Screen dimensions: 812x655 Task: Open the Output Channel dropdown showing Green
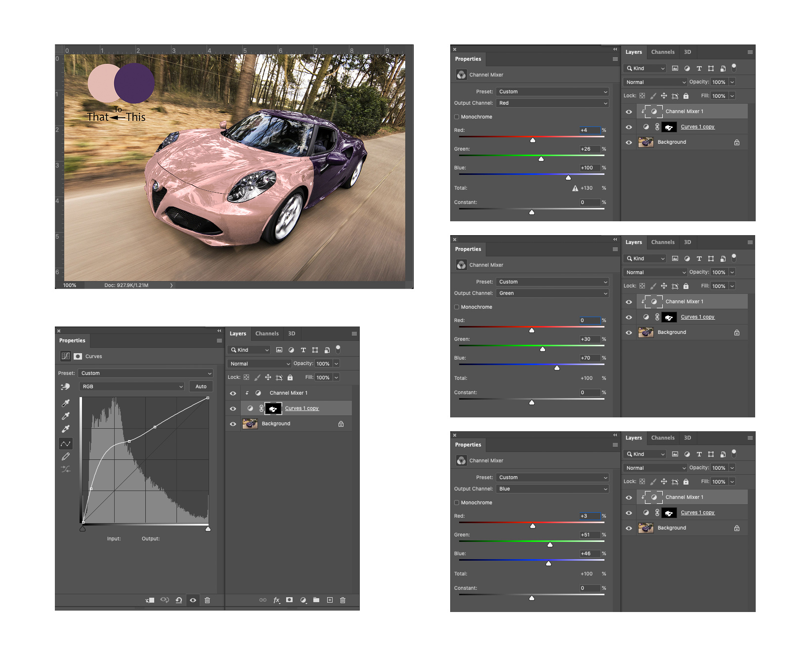click(x=552, y=293)
